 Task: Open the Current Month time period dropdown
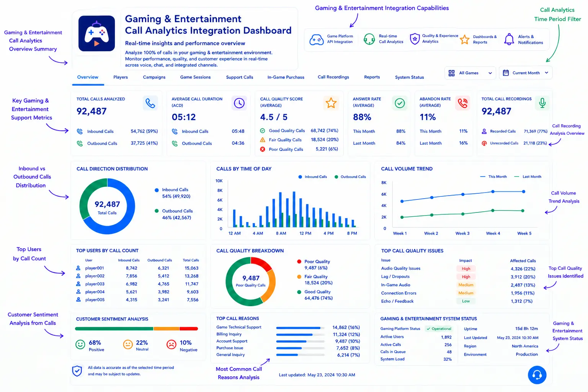pyautogui.click(x=526, y=73)
